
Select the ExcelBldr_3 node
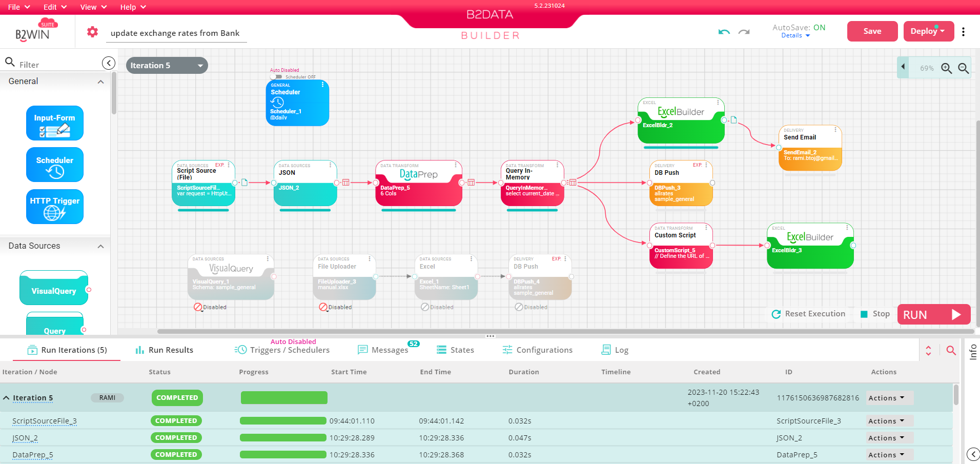(810, 246)
